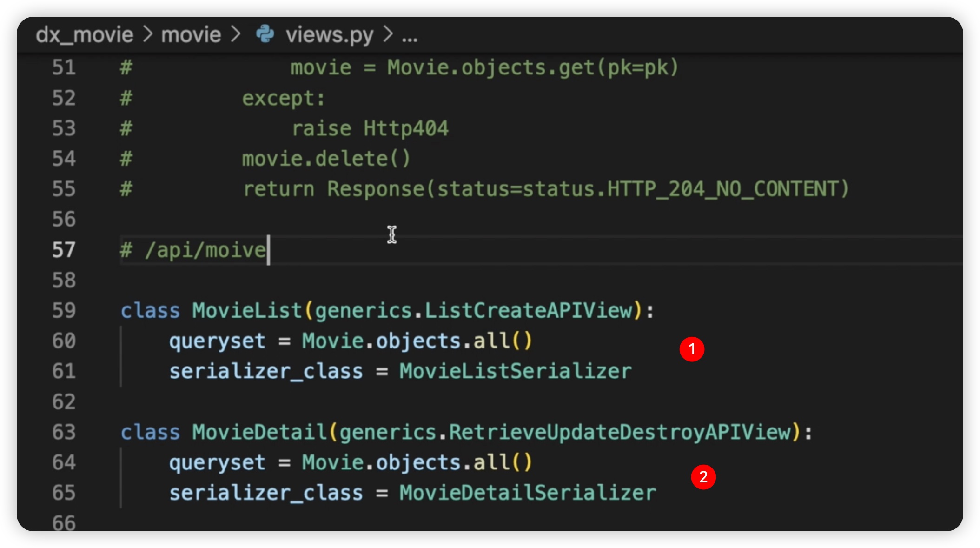Click 'MovieListSerializer' on line 61
This screenshot has height=548, width=980.
point(516,372)
